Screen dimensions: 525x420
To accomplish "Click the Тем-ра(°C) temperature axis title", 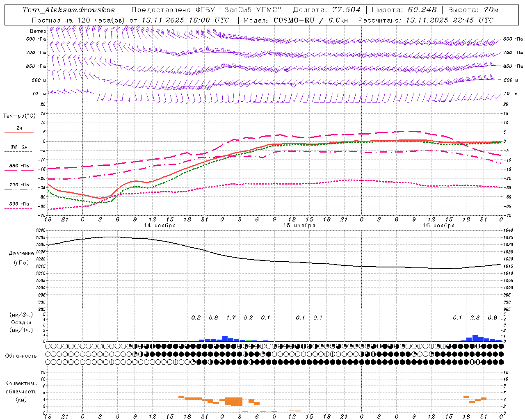I will pos(19,116).
